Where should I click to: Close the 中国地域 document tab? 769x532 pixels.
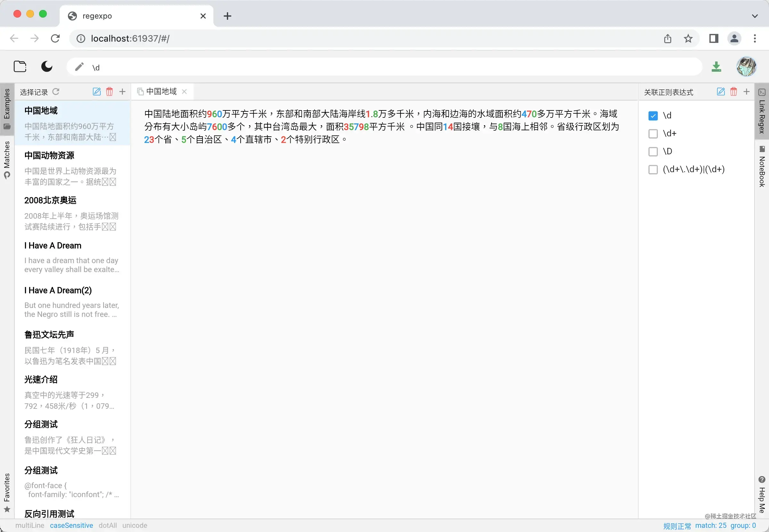click(184, 92)
